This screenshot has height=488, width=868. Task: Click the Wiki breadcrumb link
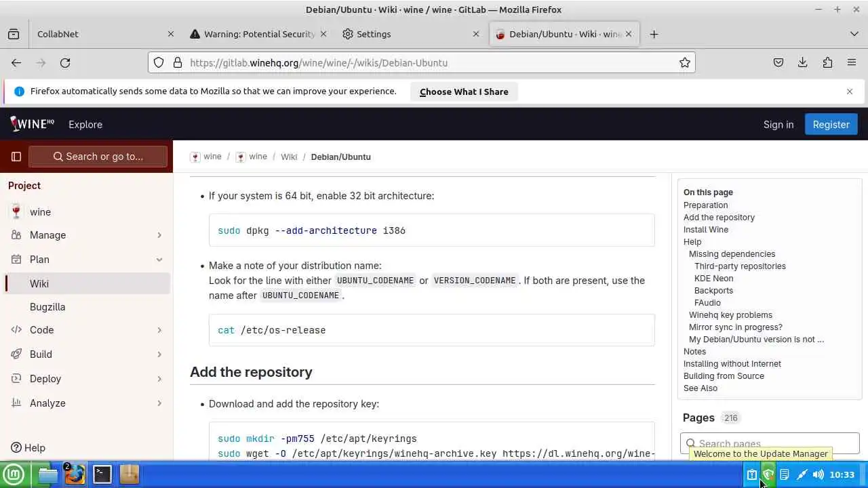[289, 157]
